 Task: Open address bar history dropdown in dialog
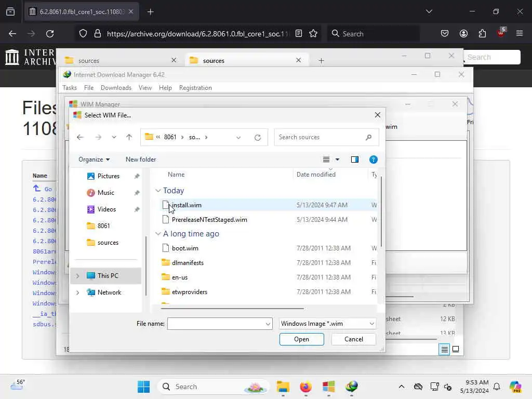coord(238,137)
